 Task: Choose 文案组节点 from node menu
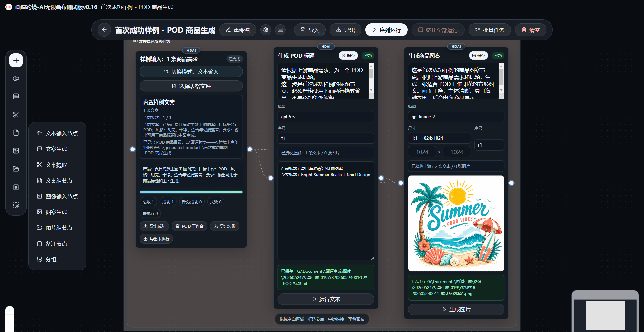(57, 181)
